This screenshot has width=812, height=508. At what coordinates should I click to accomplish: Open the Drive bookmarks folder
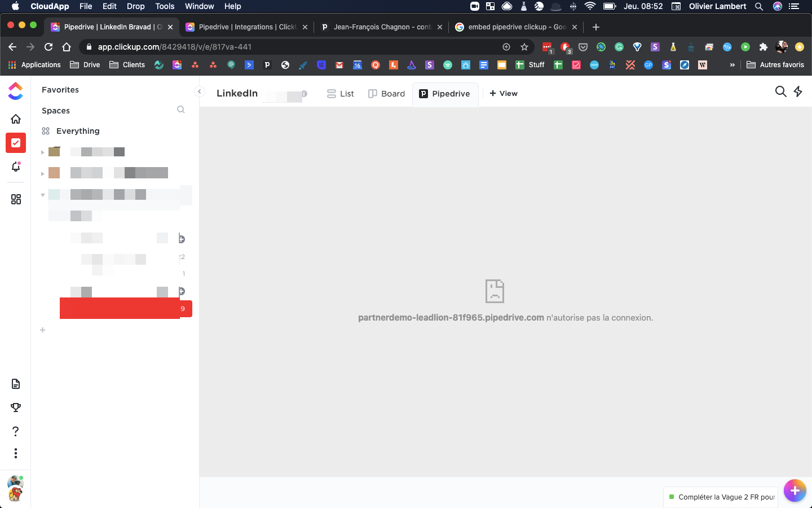(85, 65)
